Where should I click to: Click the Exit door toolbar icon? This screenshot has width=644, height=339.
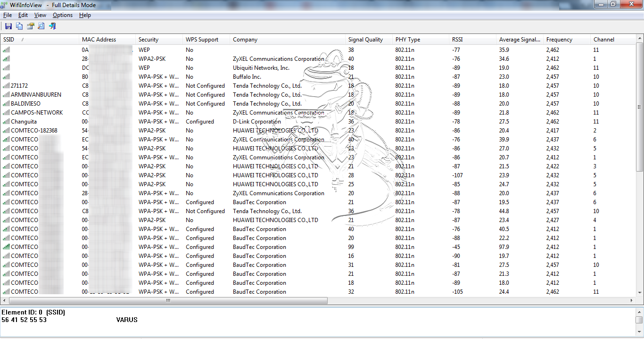pos(52,26)
